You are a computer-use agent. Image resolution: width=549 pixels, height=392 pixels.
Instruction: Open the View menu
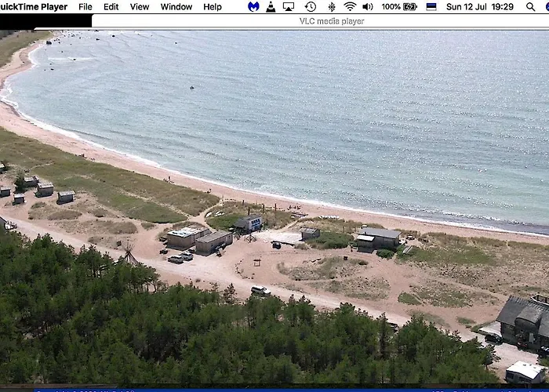140,7
